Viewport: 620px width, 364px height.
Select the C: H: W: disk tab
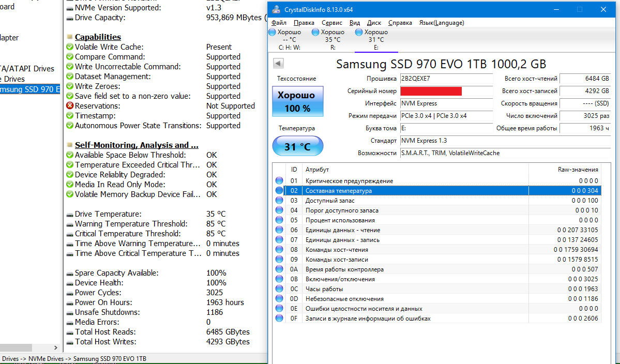tap(290, 39)
